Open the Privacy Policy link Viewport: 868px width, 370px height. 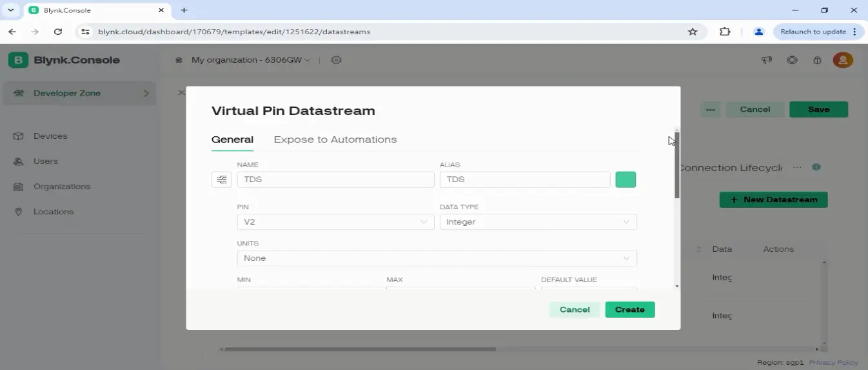coord(833,362)
